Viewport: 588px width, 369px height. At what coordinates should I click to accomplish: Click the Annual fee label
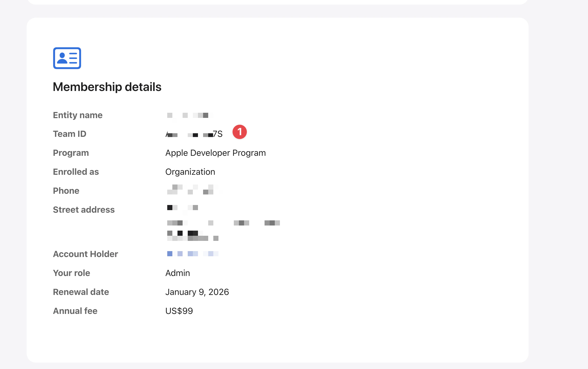75,311
